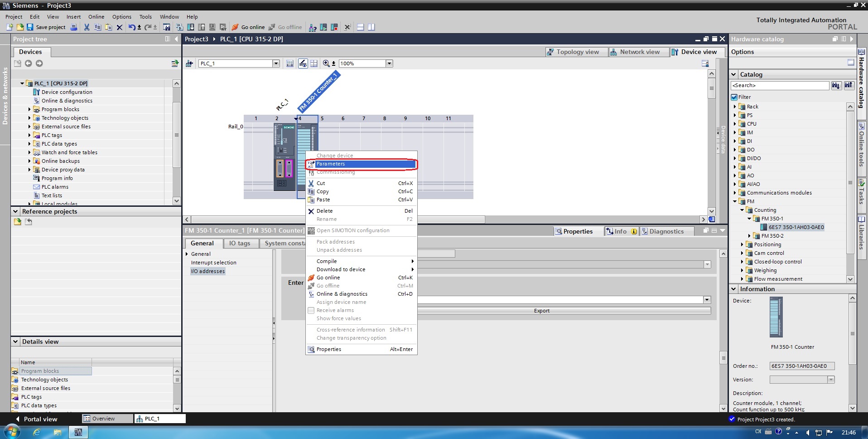
Task: Collapse the PLC_1 [CPU 315-2 DP] tree node
Action: pos(22,83)
